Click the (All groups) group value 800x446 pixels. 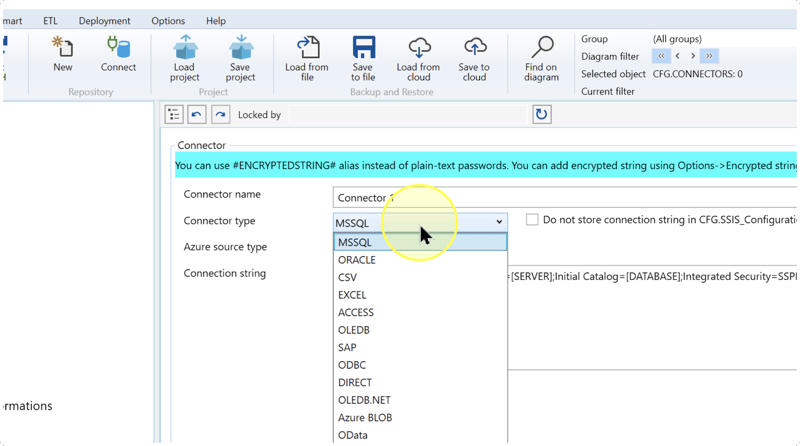677,39
